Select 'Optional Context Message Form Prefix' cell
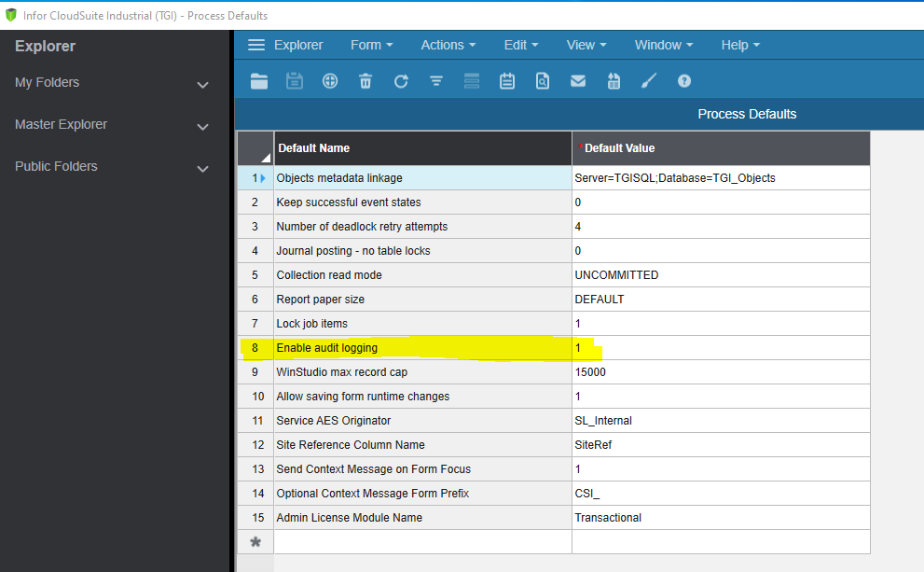 click(x=422, y=494)
